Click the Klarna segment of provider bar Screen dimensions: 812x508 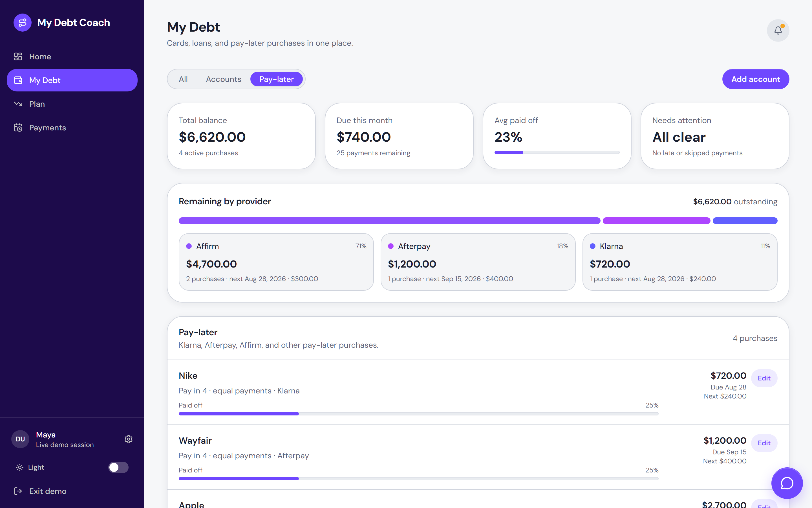point(745,221)
